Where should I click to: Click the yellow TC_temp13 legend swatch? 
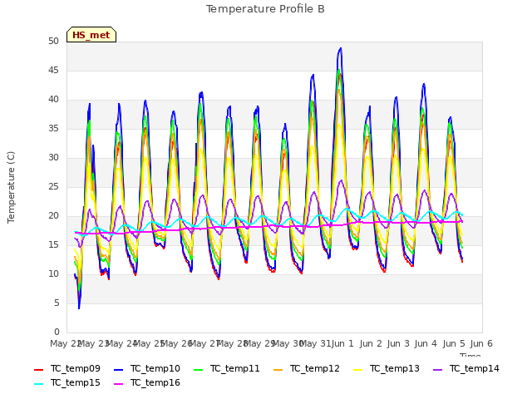[357, 369]
